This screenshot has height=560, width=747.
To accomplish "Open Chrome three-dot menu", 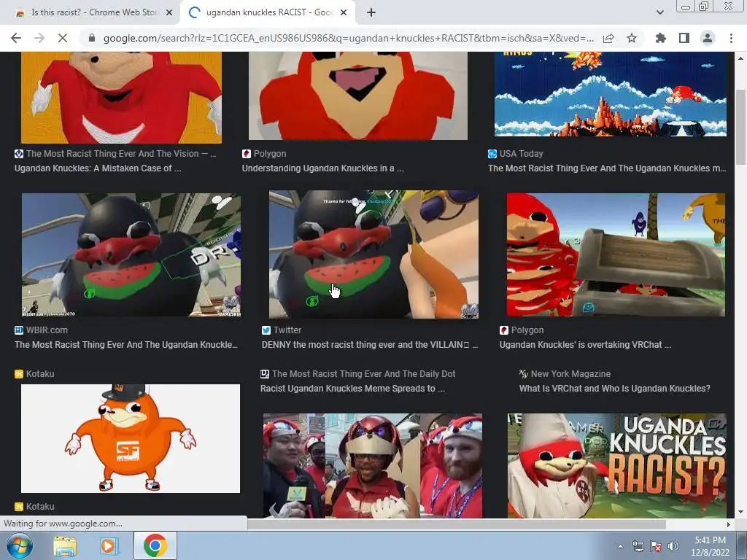I will point(731,38).
